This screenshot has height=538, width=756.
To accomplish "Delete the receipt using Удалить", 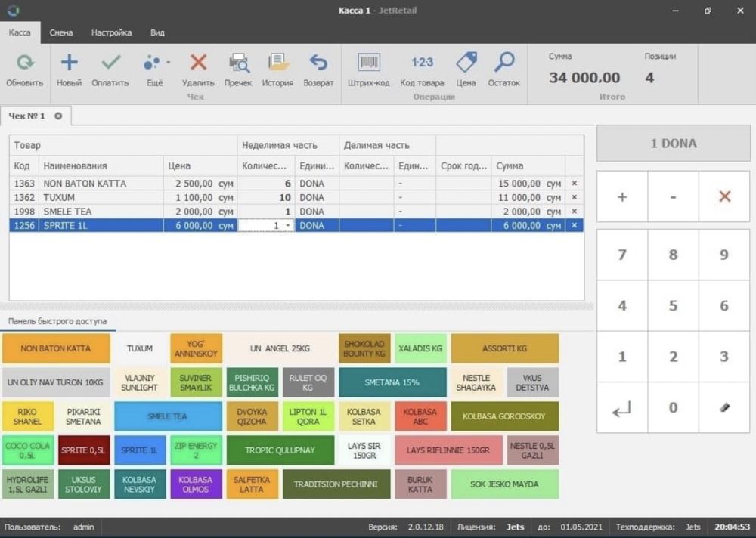I will [198, 70].
